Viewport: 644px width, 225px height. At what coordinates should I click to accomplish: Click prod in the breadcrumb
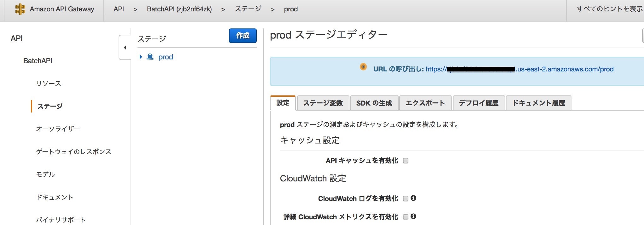click(x=291, y=9)
